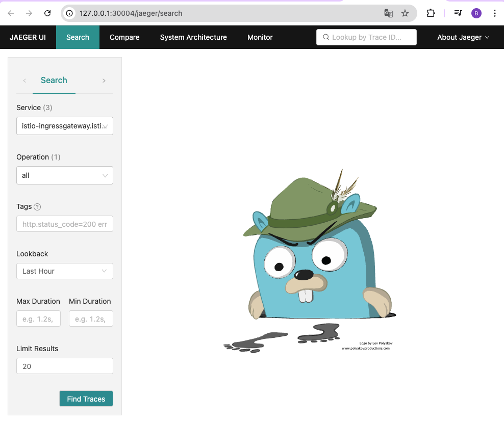Open the Compare page
This screenshot has height=424, width=504.
[x=124, y=37]
